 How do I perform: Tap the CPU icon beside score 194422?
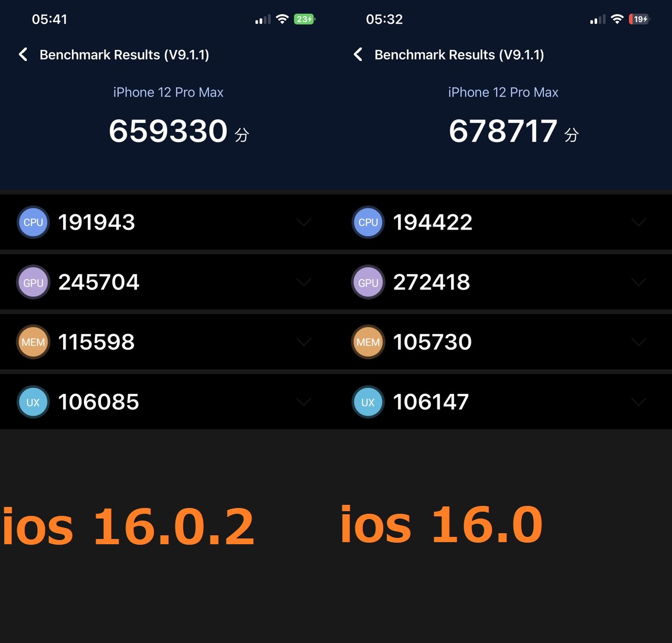pos(368,222)
